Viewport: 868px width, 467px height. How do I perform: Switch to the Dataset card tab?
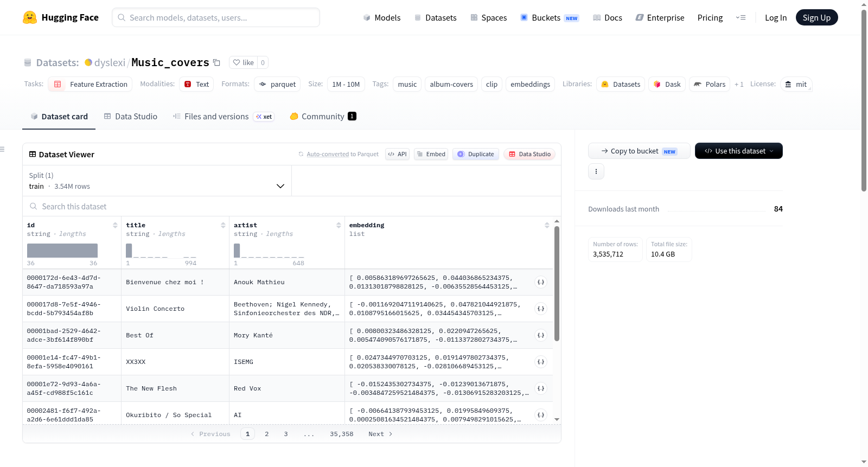(59, 116)
